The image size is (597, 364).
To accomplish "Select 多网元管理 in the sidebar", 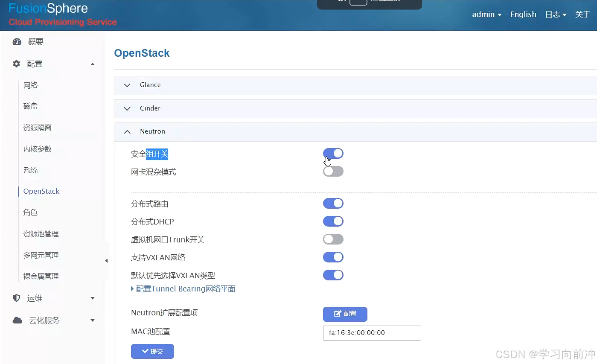I will (x=41, y=255).
